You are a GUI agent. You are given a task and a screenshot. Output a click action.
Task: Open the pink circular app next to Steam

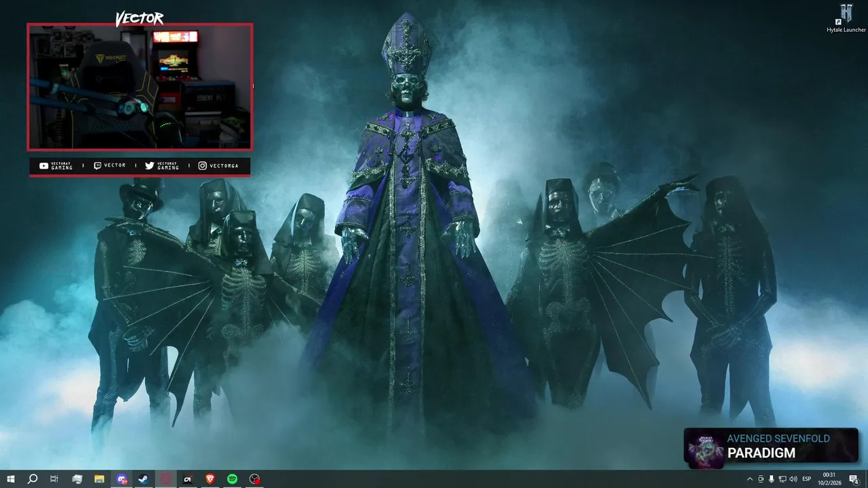pos(166,479)
